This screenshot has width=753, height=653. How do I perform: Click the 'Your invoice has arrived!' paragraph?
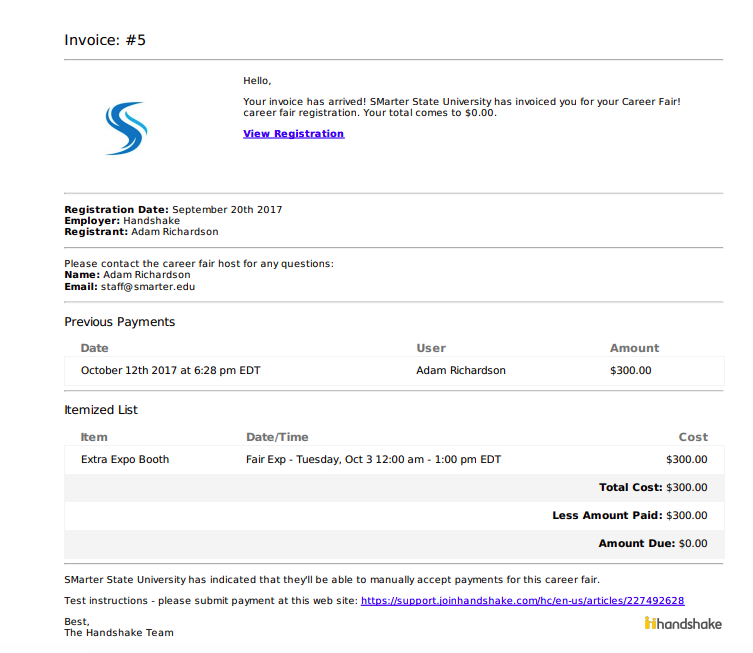point(462,108)
